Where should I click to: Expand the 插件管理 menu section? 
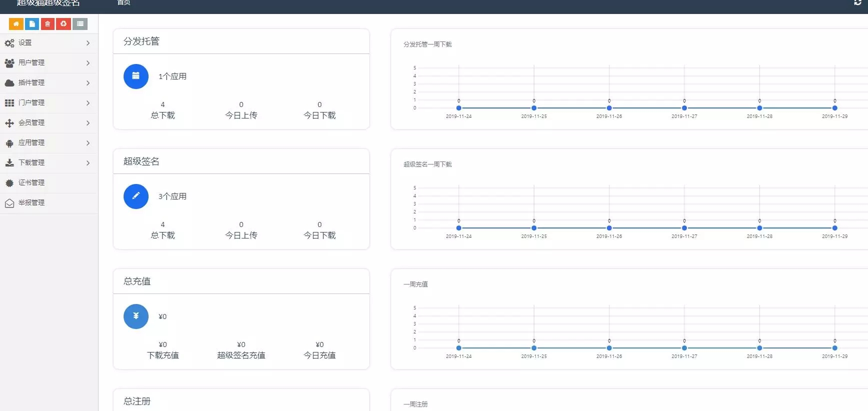[49, 83]
